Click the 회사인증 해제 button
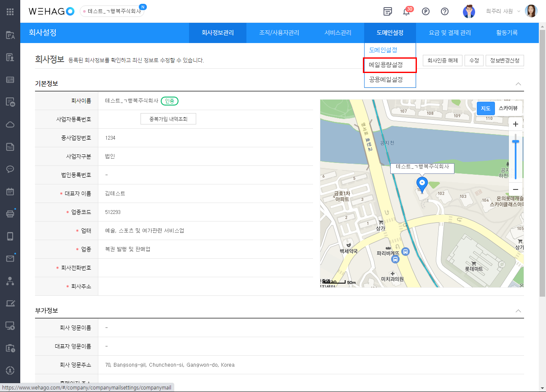546x392 pixels. pyautogui.click(x=442, y=61)
